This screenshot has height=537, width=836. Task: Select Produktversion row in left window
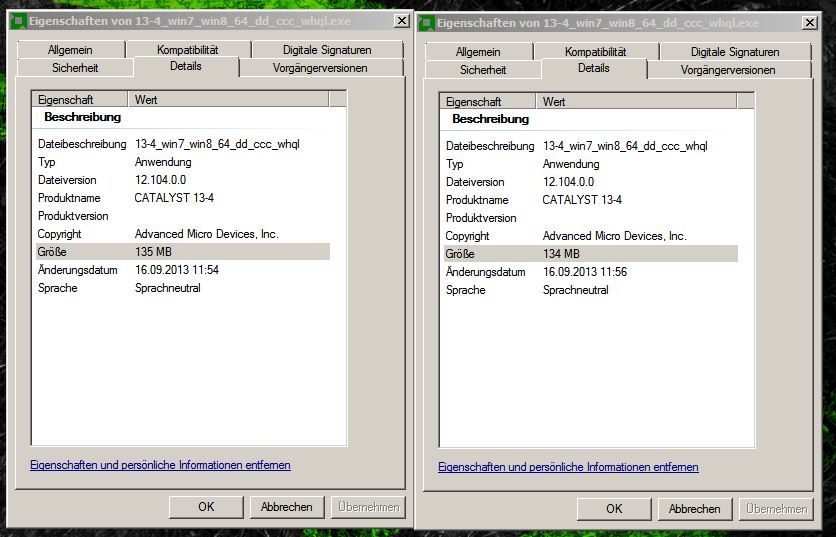183,216
